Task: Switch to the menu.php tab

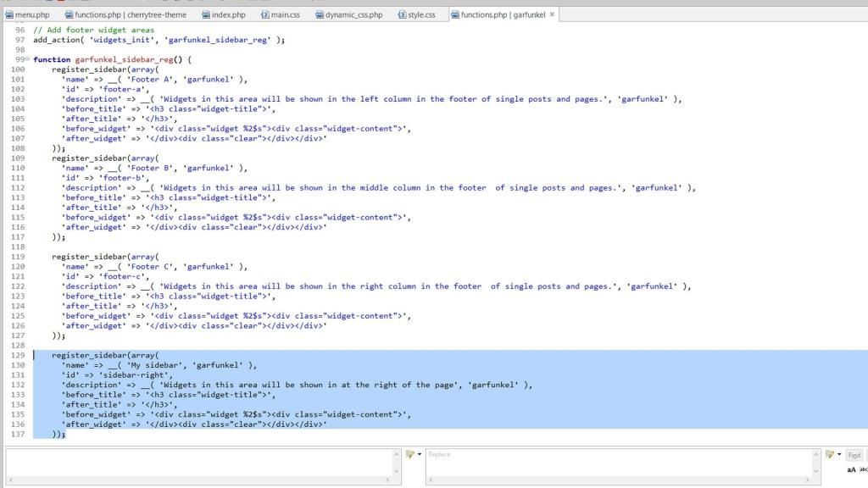Action: click(x=32, y=14)
